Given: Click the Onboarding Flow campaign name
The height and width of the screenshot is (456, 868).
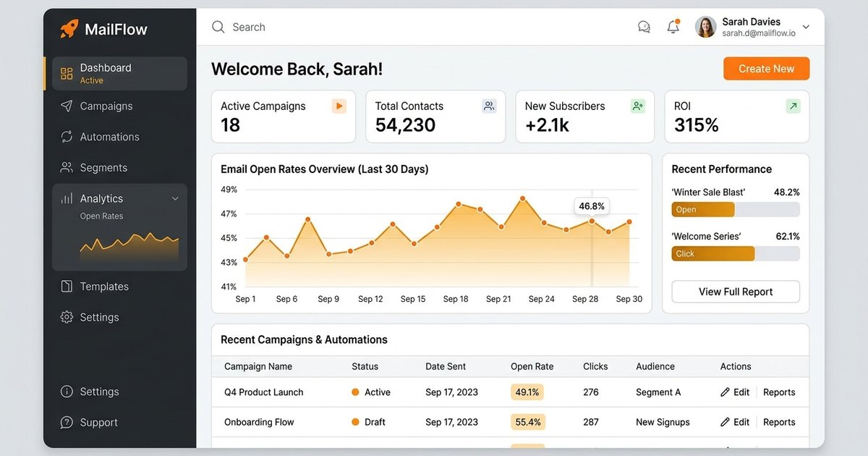Looking at the screenshot, I should 259,422.
